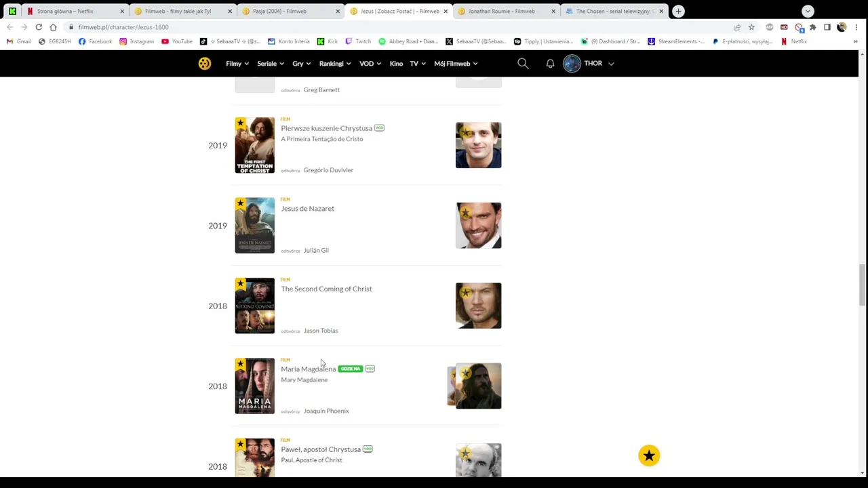
Task: Click the THOR user avatar
Action: tap(572, 63)
